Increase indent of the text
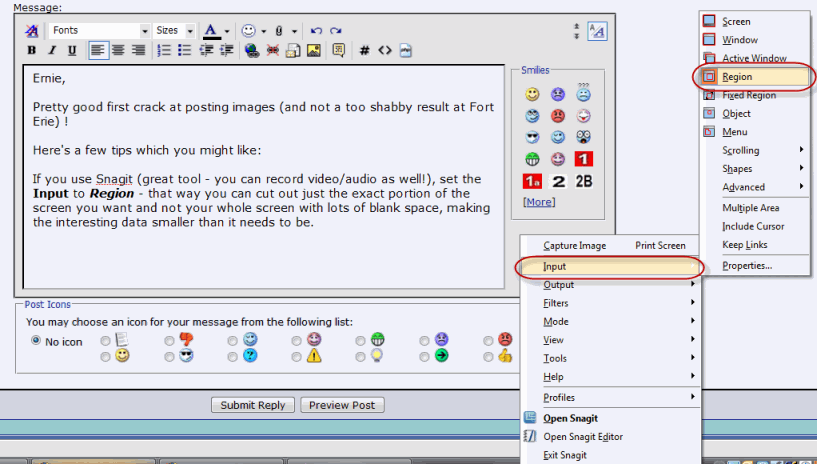 pos(227,51)
